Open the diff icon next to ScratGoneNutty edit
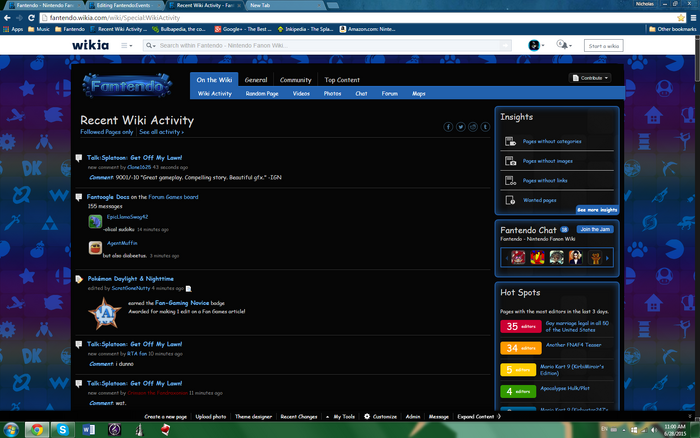The image size is (700, 438). click(x=188, y=288)
